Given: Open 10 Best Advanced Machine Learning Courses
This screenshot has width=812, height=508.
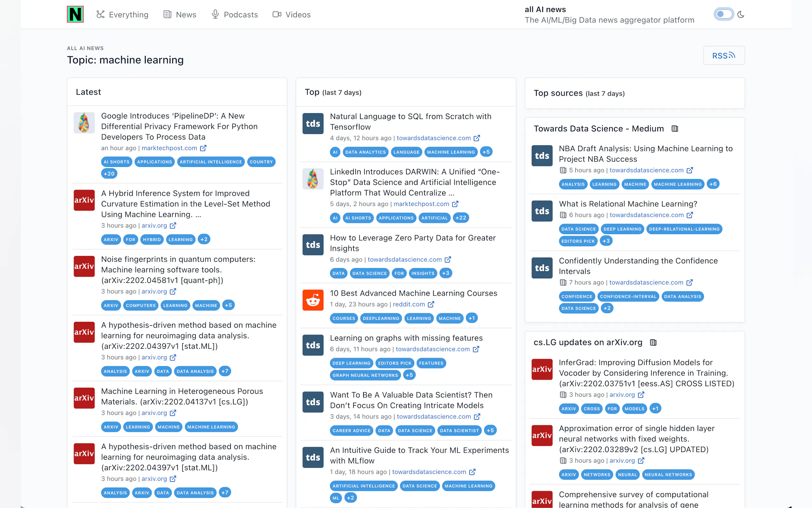Looking at the screenshot, I should 413,293.
